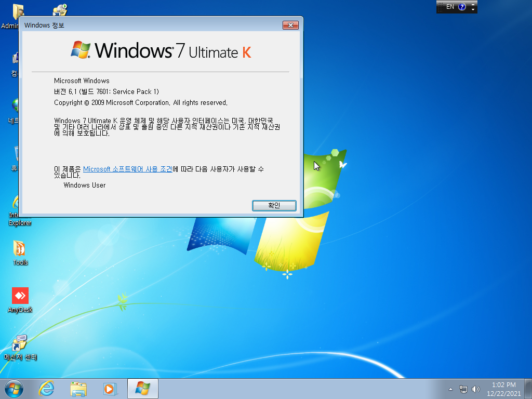Click the Copyright 2009 Microsoft Corporation line
This screenshot has height=399, width=532.
tap(141, 102)
